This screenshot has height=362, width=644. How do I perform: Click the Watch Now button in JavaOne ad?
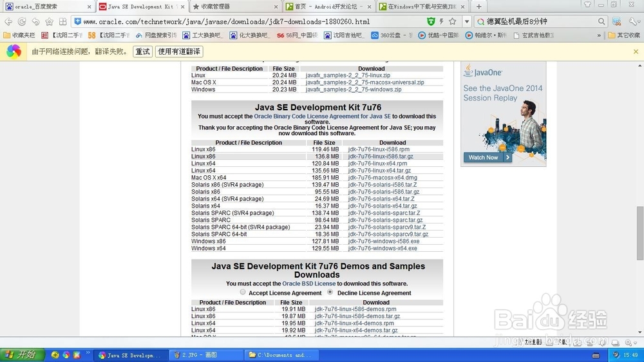(488, 157)
